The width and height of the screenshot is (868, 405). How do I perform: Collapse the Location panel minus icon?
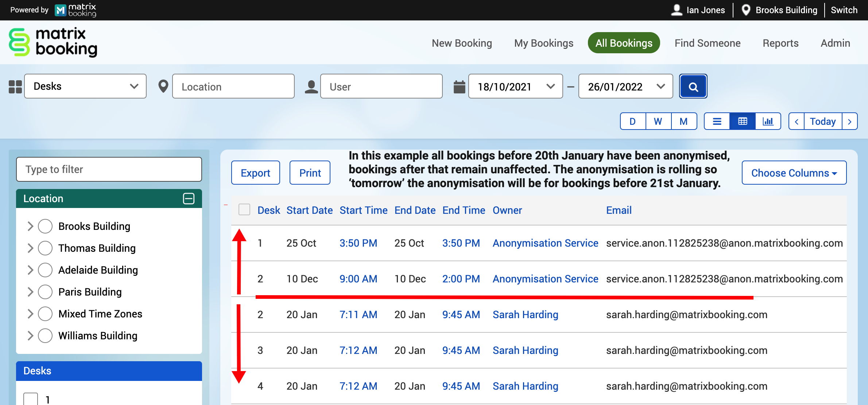(x=189, y=198)
